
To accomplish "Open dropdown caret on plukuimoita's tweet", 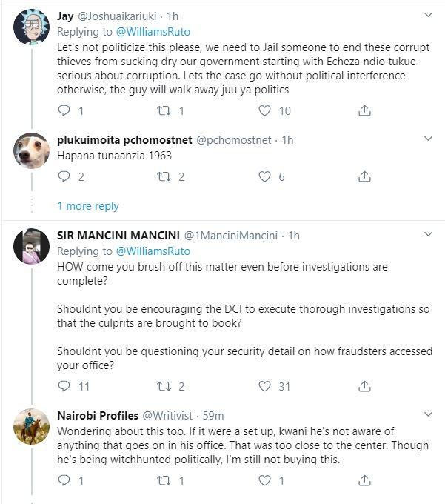I will pyautogui.click(x=428, y=139).
